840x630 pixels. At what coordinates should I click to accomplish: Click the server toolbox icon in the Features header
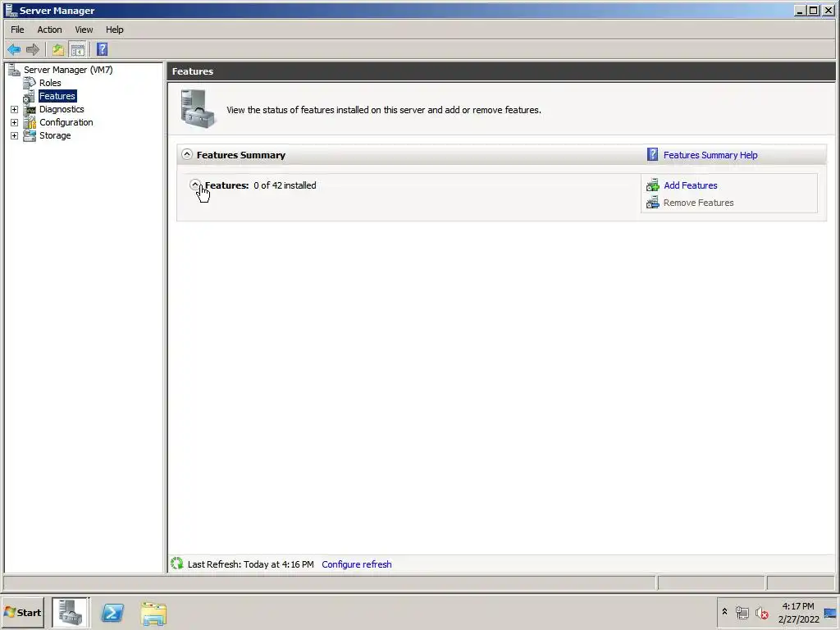197,109
